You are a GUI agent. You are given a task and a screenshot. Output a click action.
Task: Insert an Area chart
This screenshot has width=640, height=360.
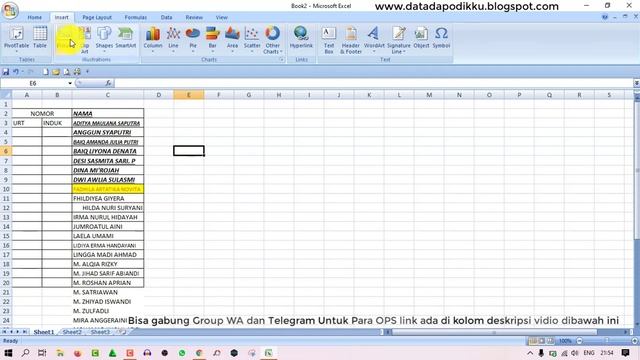click(232, 39)
